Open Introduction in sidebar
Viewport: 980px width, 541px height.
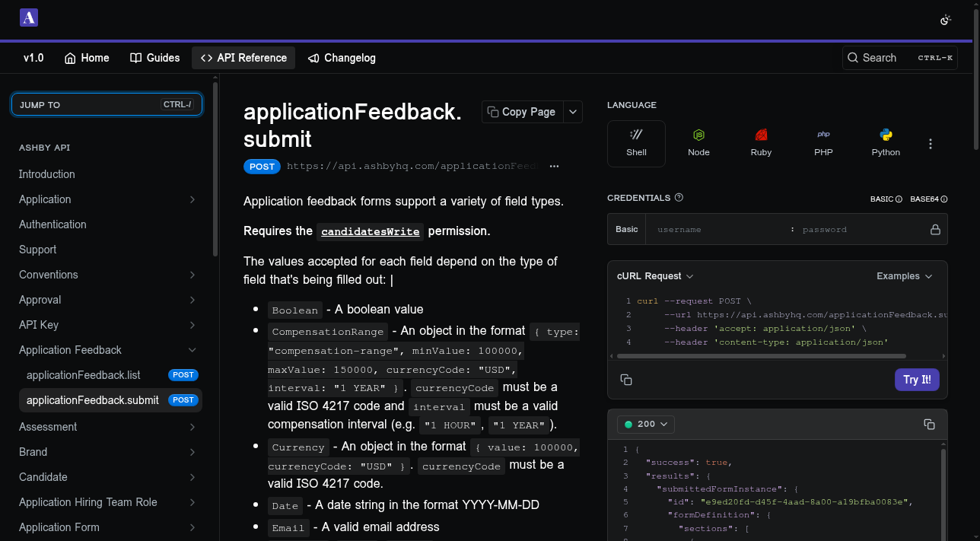point(47,174)
